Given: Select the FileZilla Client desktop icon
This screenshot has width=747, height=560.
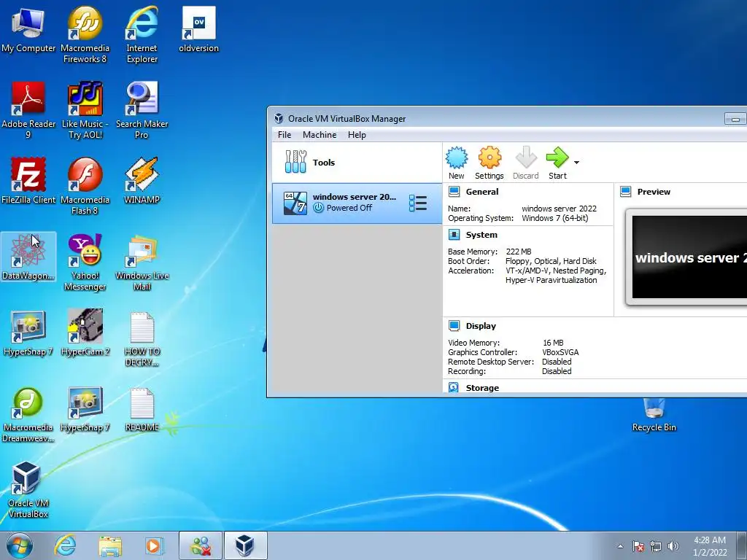Looking at the screenshot, I should [28, 181].
